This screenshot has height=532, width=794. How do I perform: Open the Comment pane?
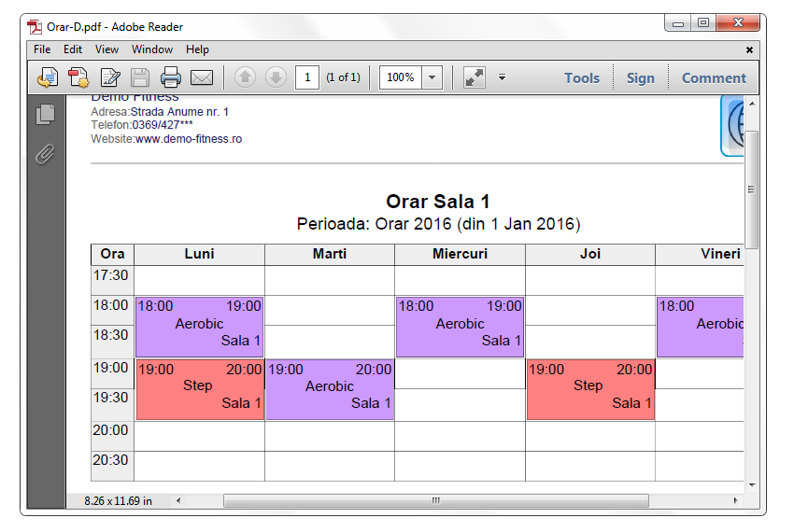point(714,78)
